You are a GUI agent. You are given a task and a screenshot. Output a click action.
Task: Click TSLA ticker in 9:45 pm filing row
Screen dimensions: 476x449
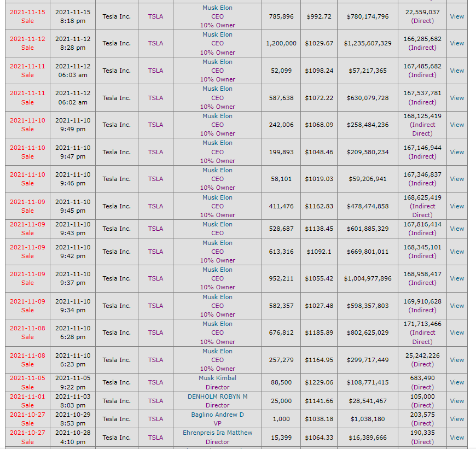(x=155, y=206)
